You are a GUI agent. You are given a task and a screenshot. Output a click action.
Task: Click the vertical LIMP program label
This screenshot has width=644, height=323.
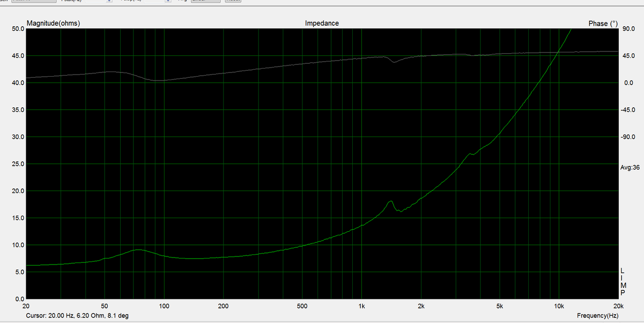[x=623, y=282]
